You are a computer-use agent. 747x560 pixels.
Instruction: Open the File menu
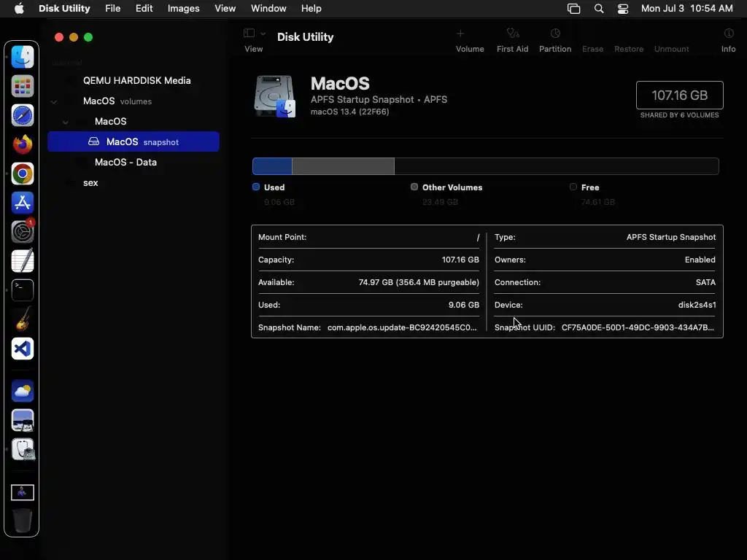pyautogui.click(x=113, y=8)
